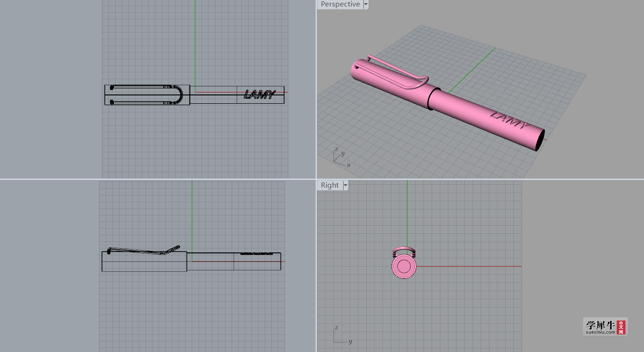The height and width of the screenshot is (352, 644).
Task: Select the LAMY text in the top-left wireframe view
Action: [260, 94]
